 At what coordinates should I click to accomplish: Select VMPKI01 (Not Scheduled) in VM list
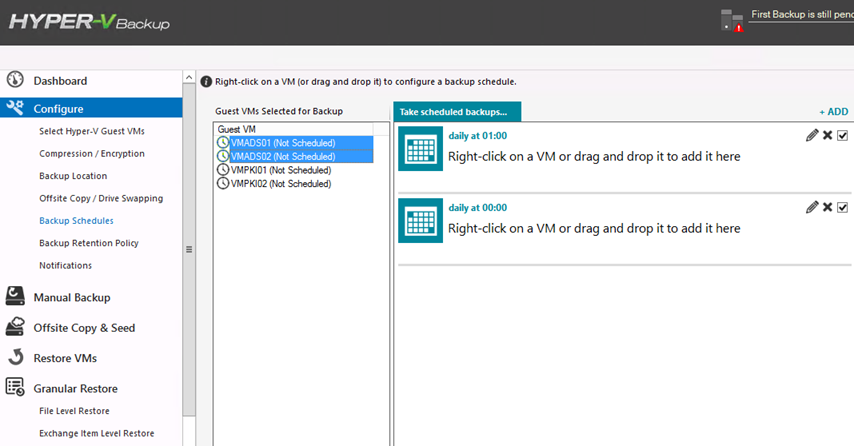[280, 170]
